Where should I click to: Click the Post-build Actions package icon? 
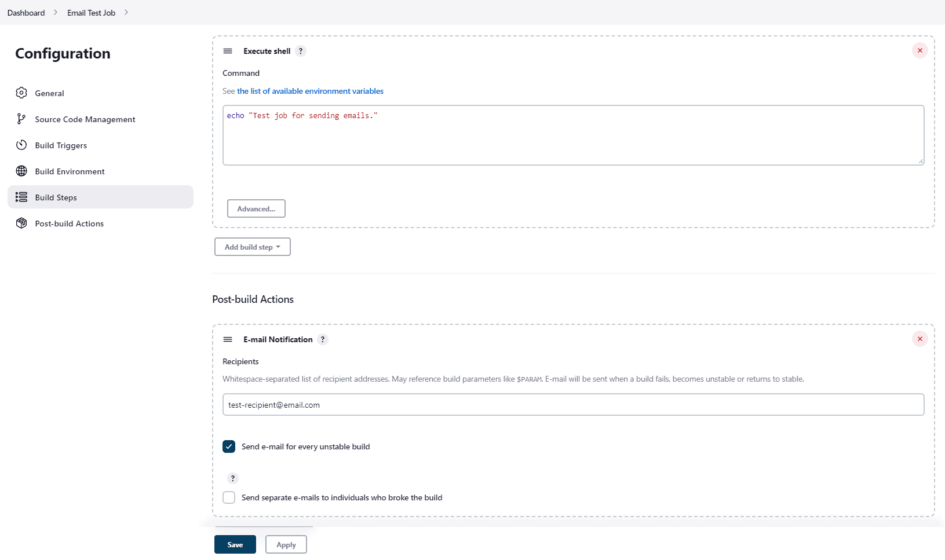tap(21, 223)
